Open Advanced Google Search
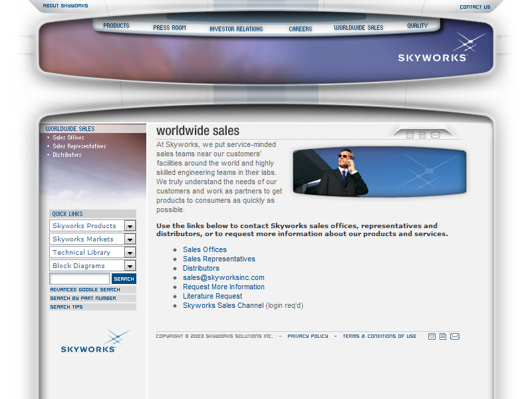The image size is (532, 399). (x=85, y=290)
